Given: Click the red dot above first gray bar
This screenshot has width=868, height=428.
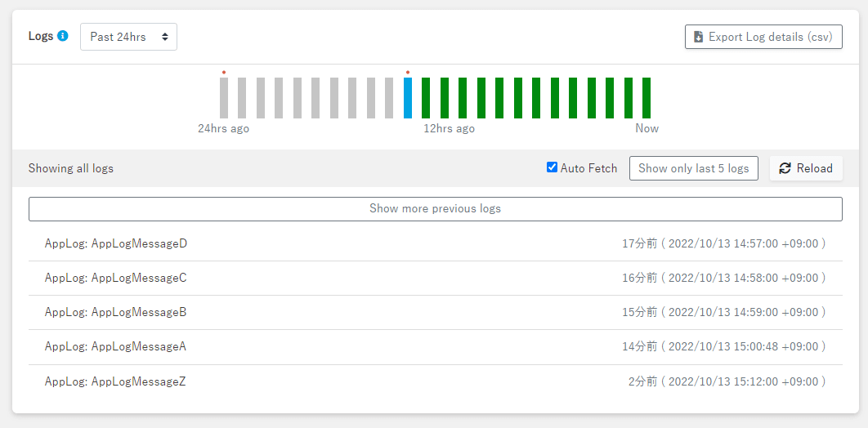Looking at the screenshot, I should 224,73.
